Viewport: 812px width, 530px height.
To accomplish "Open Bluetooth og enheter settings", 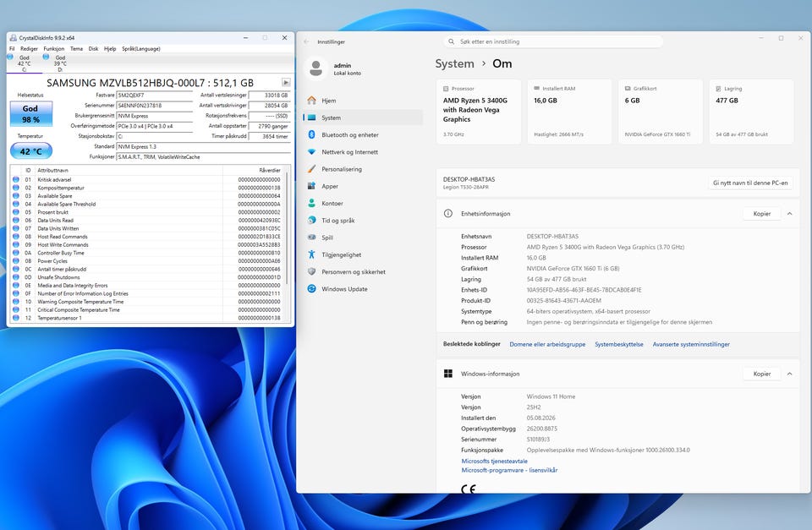I will point(363,134).
